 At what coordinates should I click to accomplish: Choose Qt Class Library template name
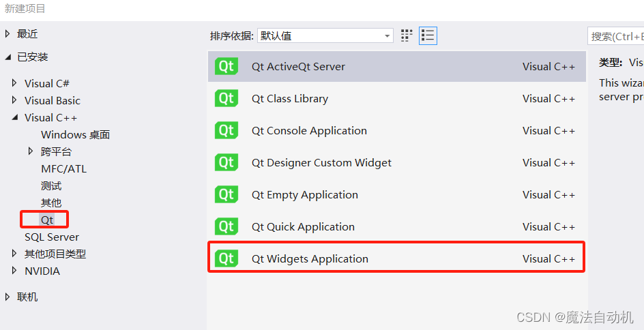[x=290, y=99]
